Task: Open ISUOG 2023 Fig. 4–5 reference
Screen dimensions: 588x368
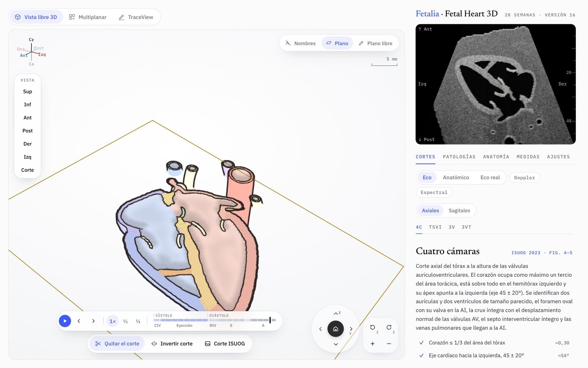Action: coord(542,253)
